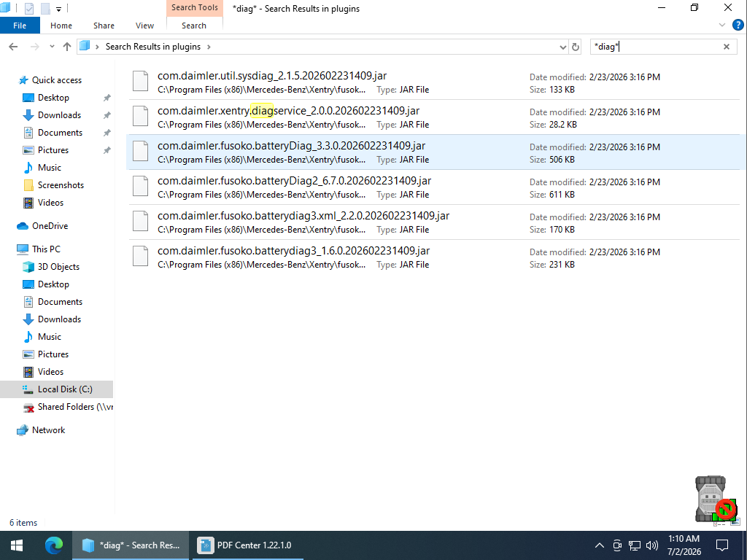Open Downloads under Quick access

(x=59, y=115)
